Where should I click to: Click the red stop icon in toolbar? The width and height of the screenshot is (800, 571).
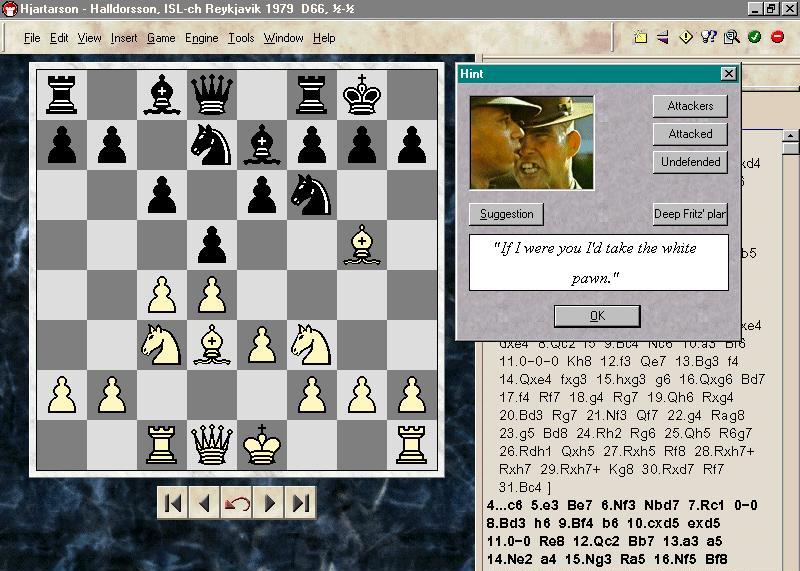pos(777,38)
